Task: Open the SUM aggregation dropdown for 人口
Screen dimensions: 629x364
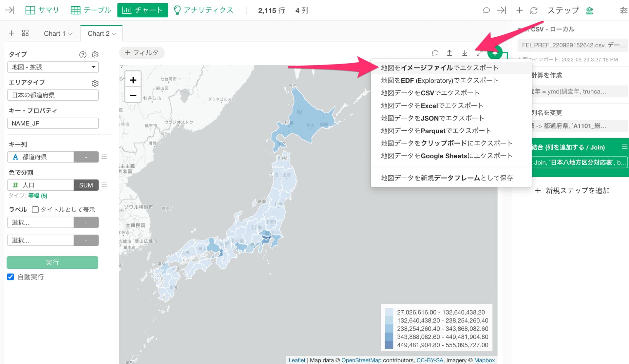Action: click(x=86, y=185)
